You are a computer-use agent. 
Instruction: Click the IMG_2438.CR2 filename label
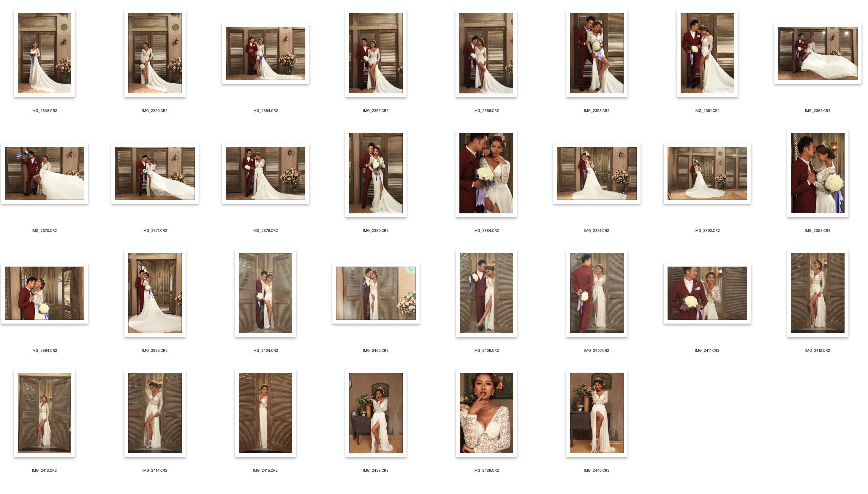[x=376, y=470]
